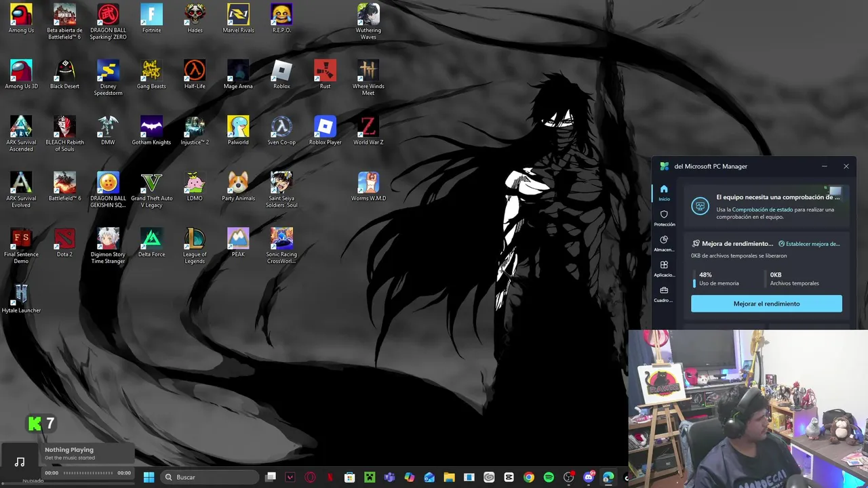The image size is (868, 488).
Task: Select the Party Animals desktop icon
Action: coord(238,187)
